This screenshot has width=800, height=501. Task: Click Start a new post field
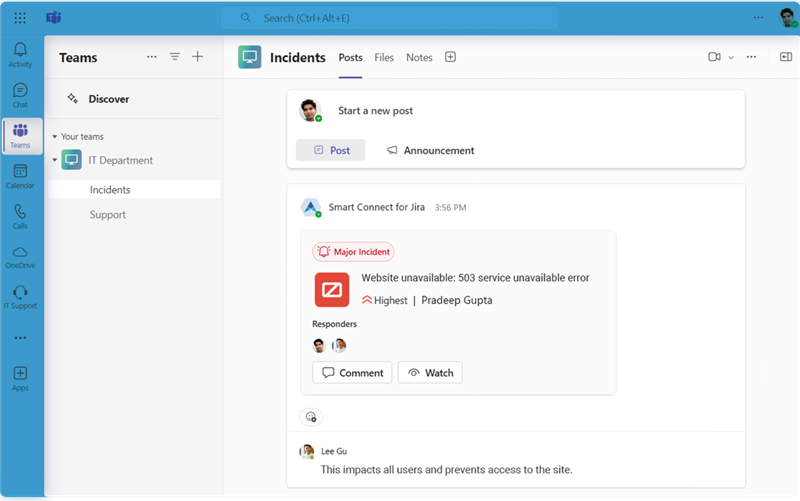(x=376, y=111)
